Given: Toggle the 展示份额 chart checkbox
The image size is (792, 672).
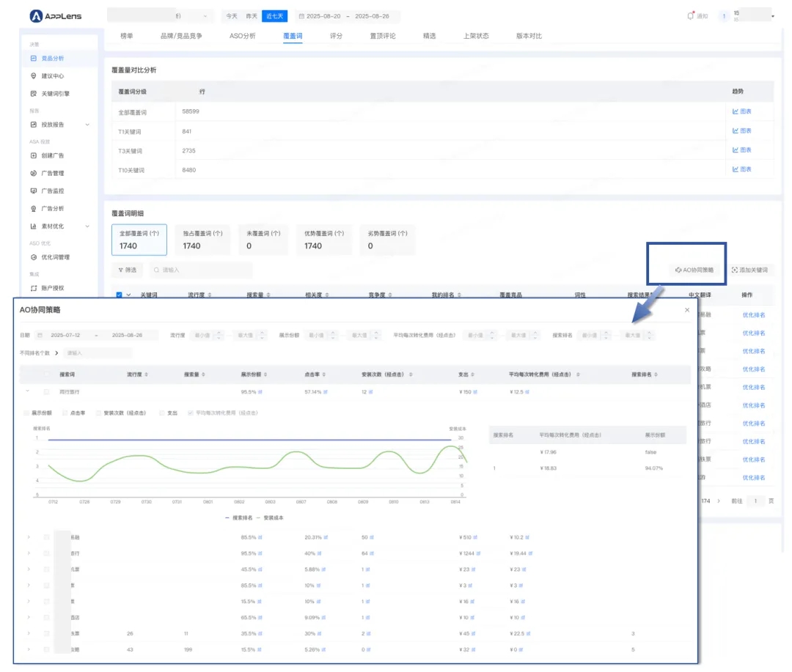Looking at the screenshot, I should click(26, 413).
